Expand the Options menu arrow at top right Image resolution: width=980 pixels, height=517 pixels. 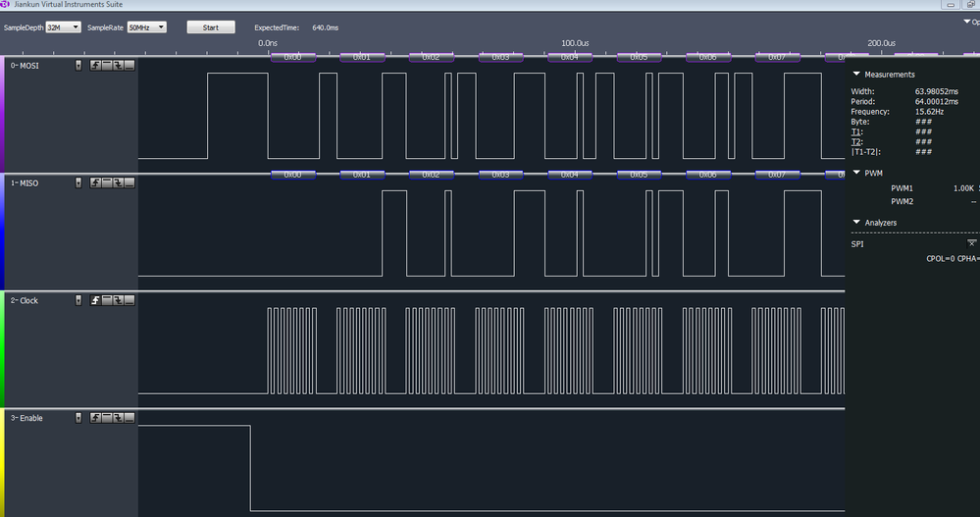click(x=967, y=22)
